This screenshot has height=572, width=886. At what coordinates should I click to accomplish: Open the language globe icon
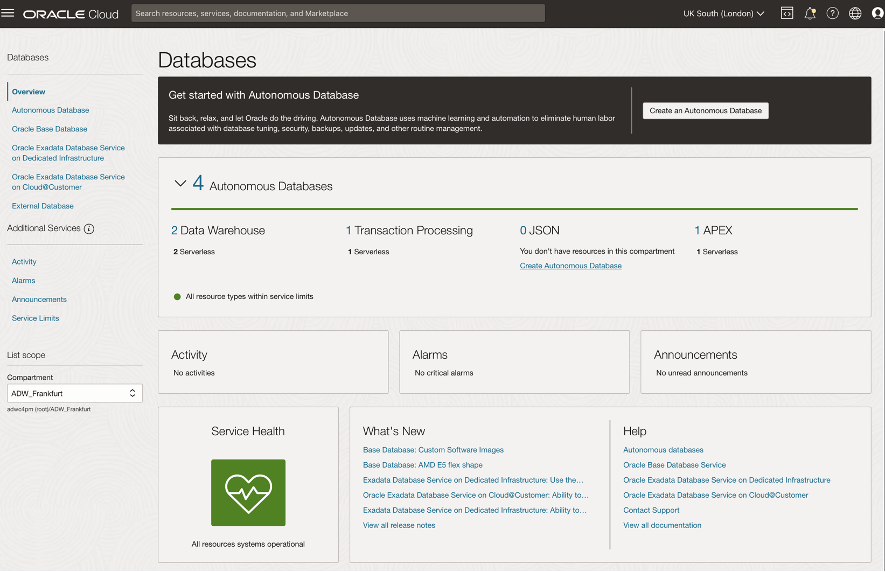click(x=854, y=14)
